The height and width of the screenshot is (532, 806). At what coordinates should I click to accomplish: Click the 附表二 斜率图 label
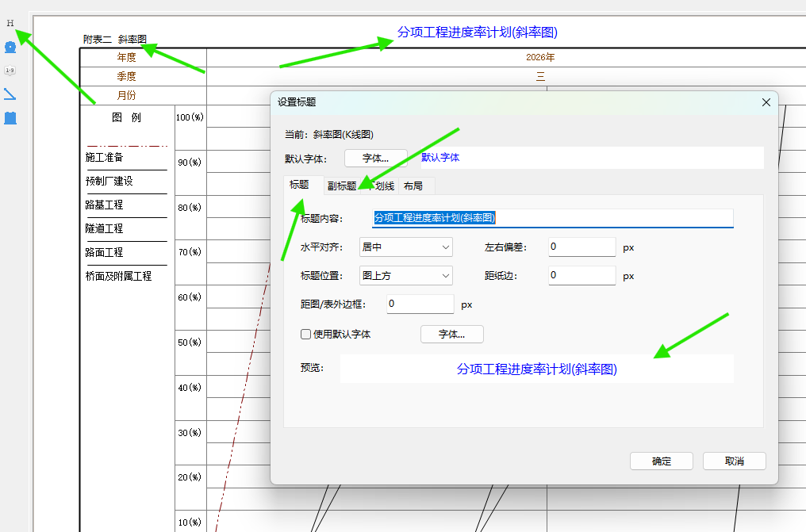pos(115,40)
